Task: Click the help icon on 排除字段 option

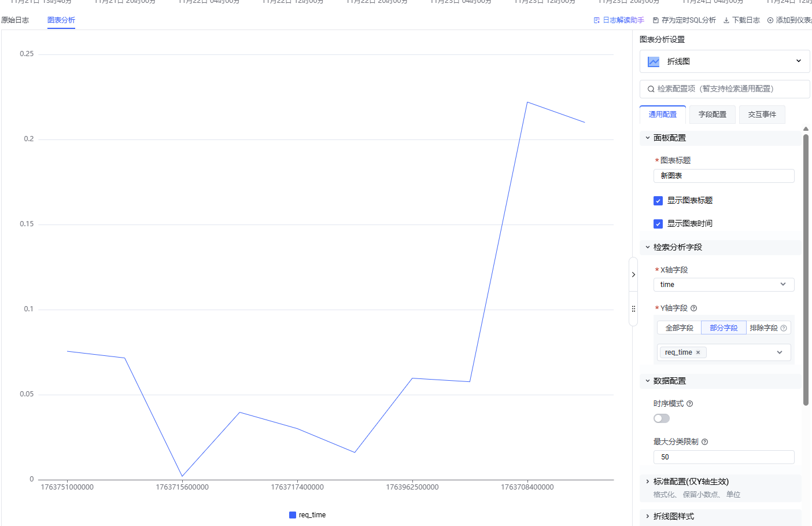Action: click(x=784, y=328)
